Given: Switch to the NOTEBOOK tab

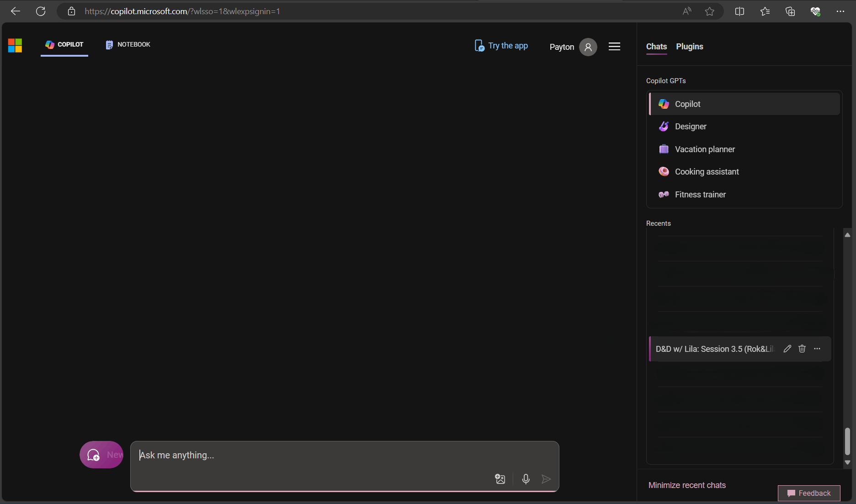Looking at the screenshot, I should coord(128,45).
